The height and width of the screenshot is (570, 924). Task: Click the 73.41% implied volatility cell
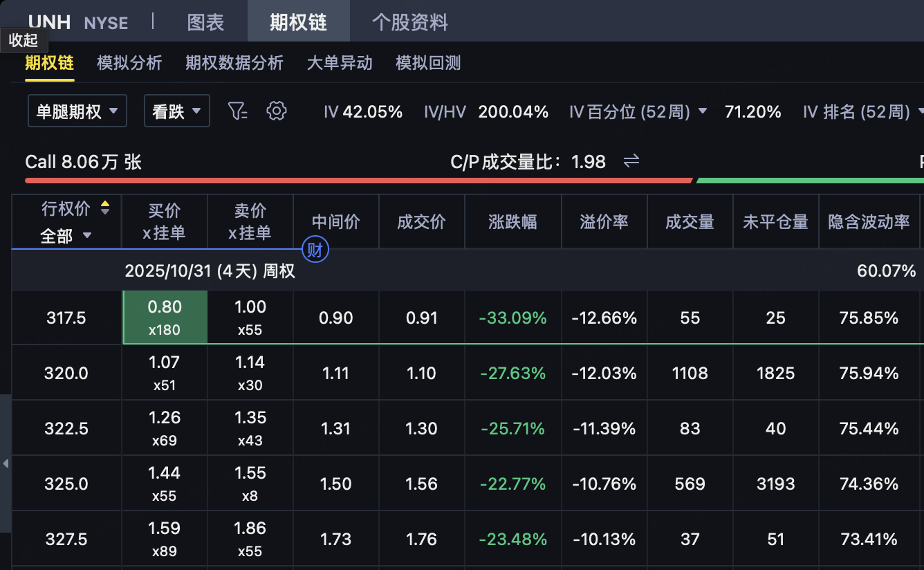pos(869,540)
